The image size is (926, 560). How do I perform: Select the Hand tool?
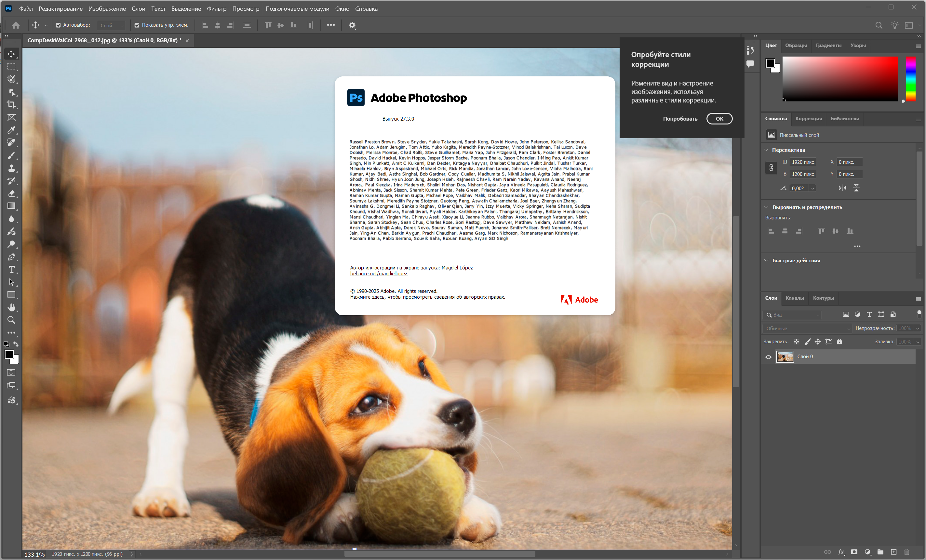point(11,307)
